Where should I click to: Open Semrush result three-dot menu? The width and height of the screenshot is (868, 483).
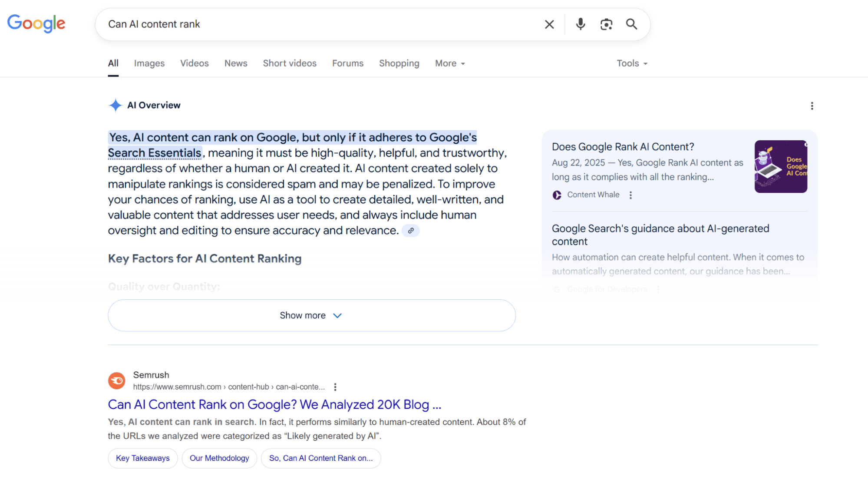335,387
